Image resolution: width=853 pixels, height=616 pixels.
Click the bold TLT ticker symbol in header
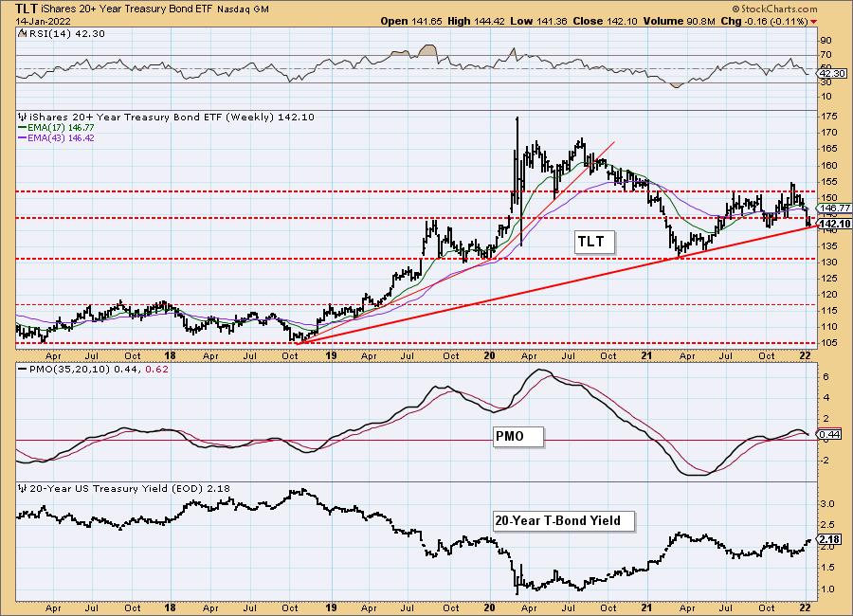point(27,9)
